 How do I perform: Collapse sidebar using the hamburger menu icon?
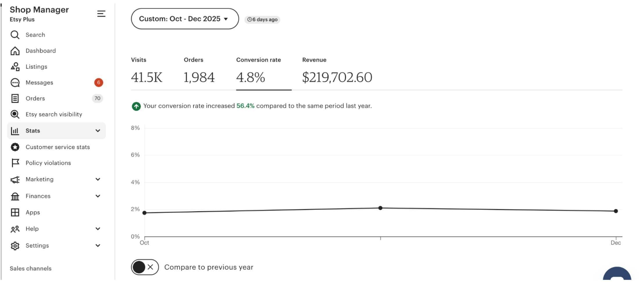[101, 14]
